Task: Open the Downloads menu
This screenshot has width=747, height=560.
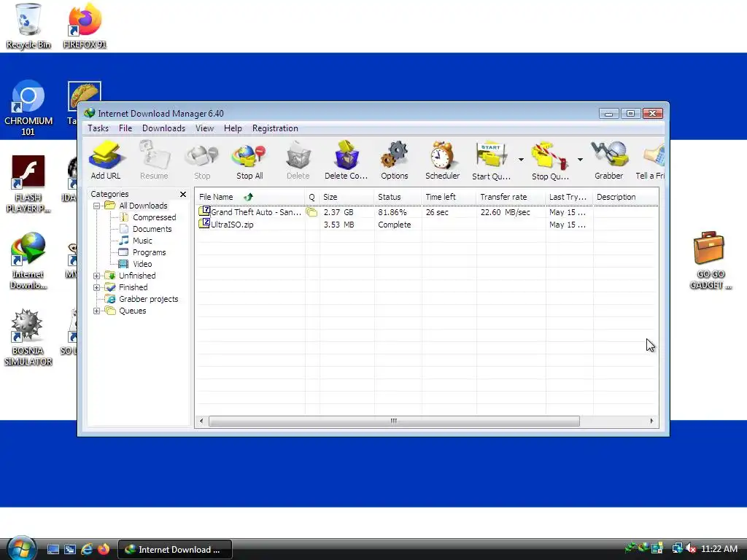Action: [x=163, y=128]
